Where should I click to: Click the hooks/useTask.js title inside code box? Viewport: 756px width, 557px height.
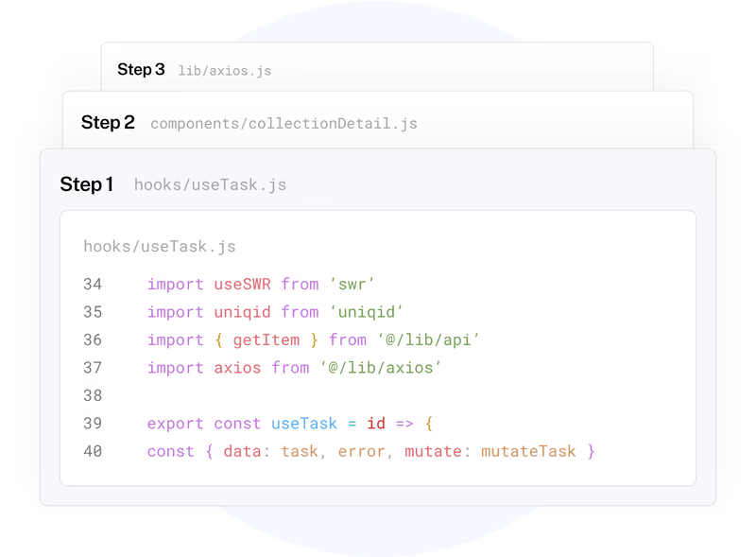pos(160,247)
